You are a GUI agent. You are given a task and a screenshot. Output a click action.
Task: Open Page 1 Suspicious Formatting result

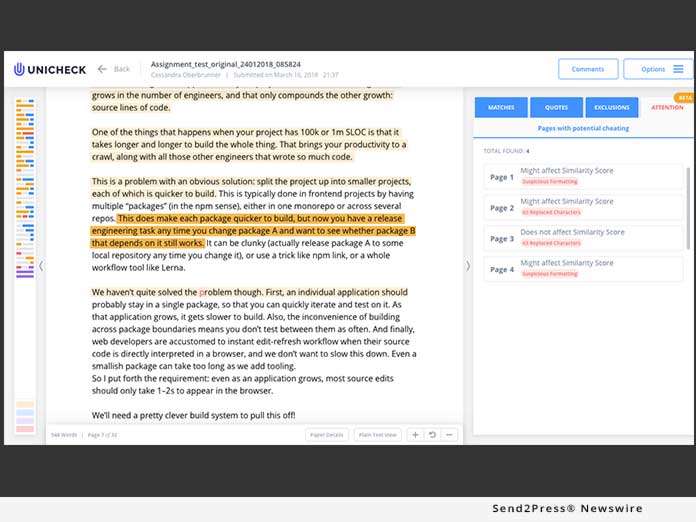(x=582, y=177)
